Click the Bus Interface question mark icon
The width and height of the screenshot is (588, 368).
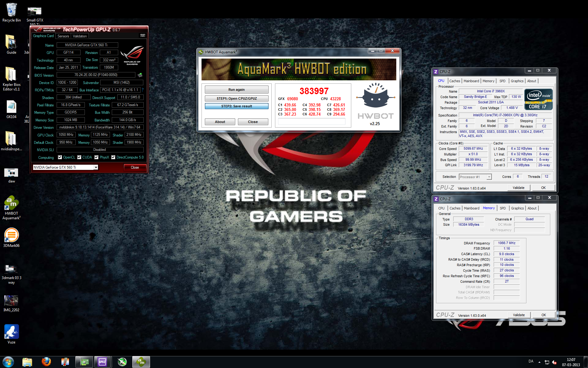pyautogui.click(x=142, y=90)
